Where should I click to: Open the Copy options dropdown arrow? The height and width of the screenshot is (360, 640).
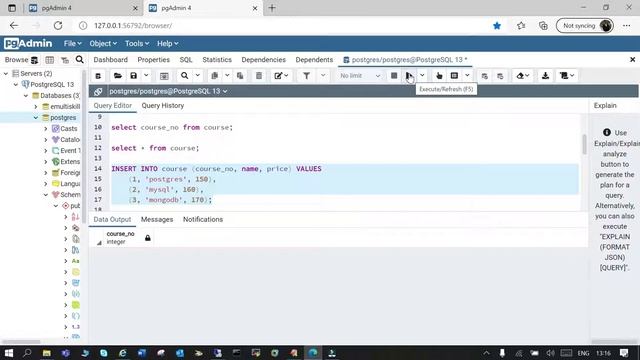click(227, 76)
